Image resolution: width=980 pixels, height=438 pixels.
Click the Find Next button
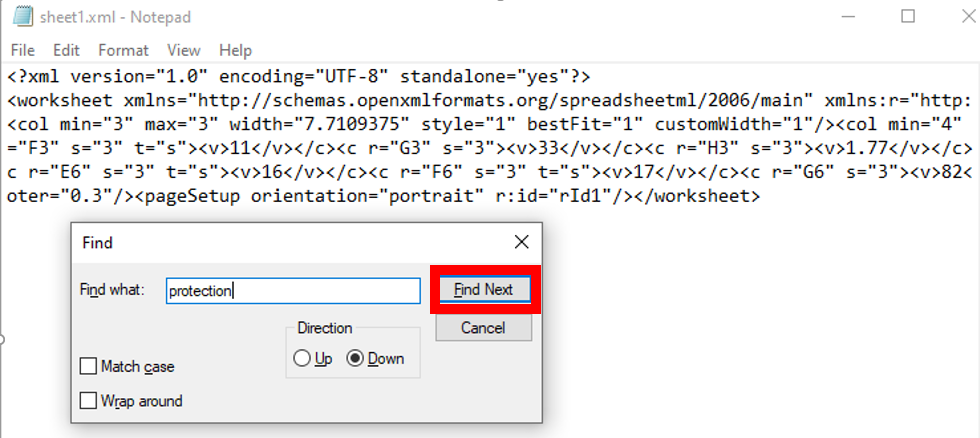coord(484,289)
